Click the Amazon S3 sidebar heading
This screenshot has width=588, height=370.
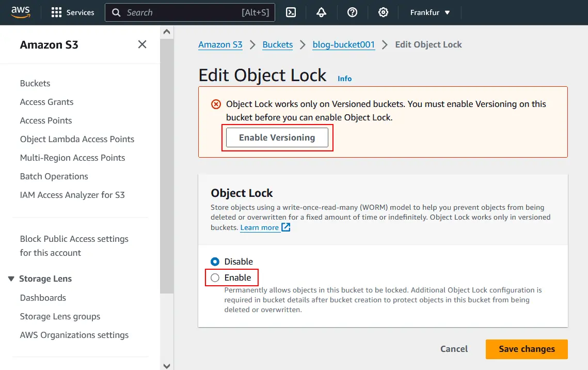pyautogui.click(x=49, y=44)
